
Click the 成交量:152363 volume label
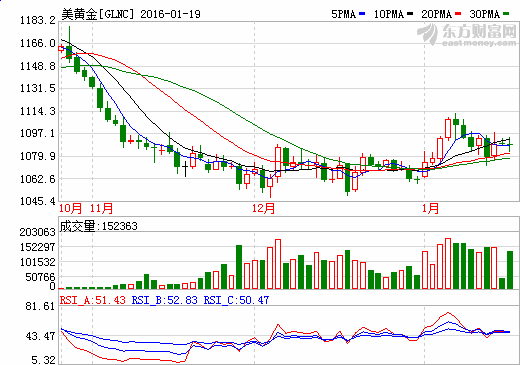(x=99, y=226)
